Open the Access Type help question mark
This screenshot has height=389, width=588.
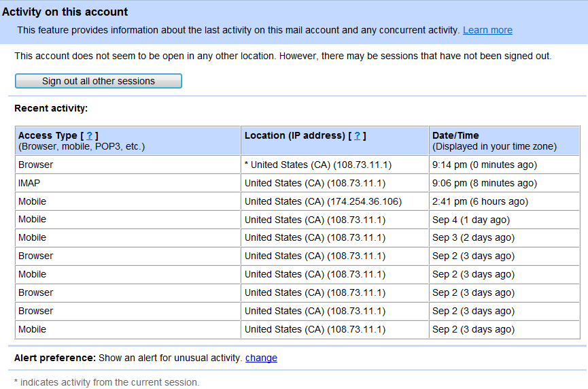click(89, 135)
